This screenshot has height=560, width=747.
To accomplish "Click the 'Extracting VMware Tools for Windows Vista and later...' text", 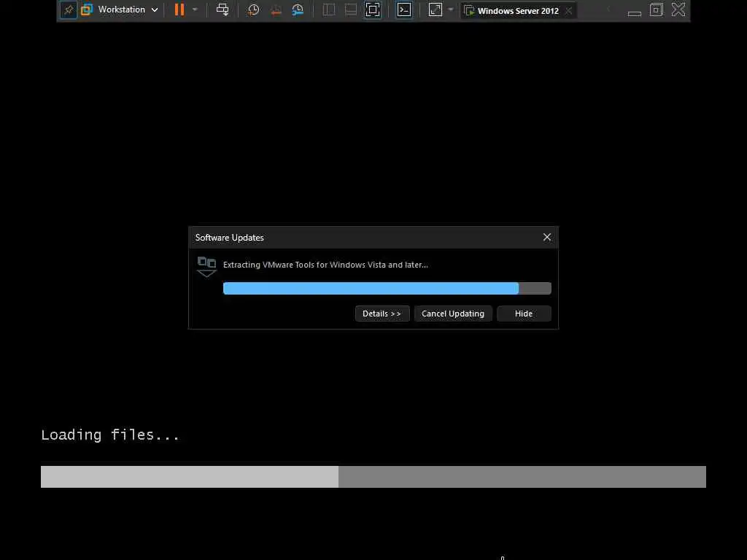I will pyautogui.click(x=325, y=265).
